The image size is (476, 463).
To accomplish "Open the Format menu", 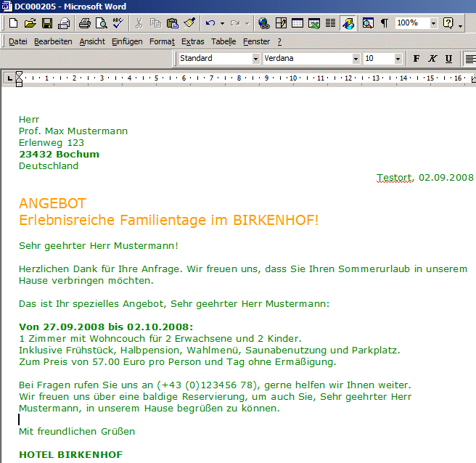I will 162,41.
